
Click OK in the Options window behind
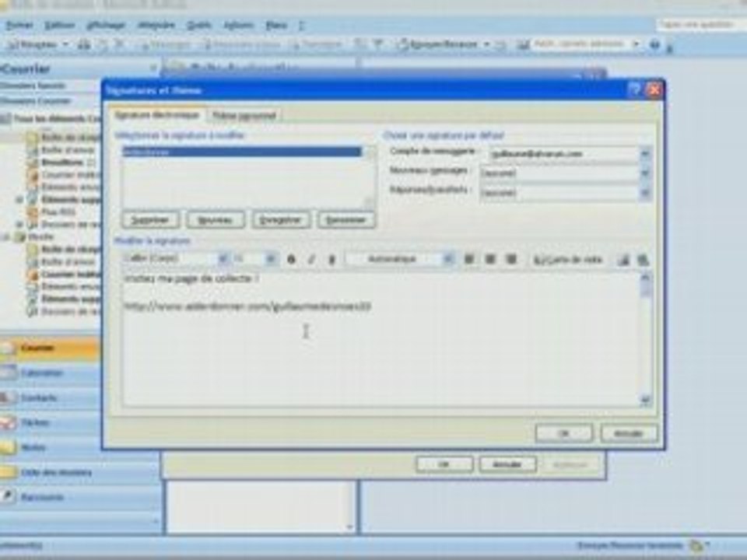(444, 464)
